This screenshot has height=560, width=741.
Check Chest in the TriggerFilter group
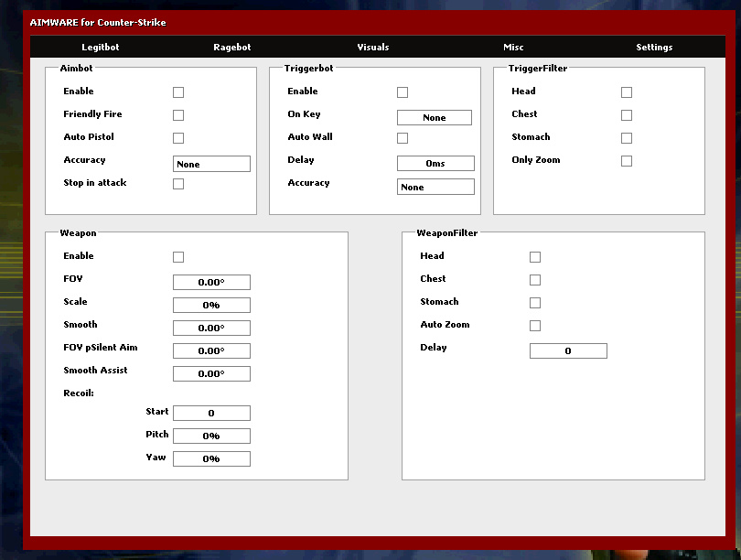(626, 114)
